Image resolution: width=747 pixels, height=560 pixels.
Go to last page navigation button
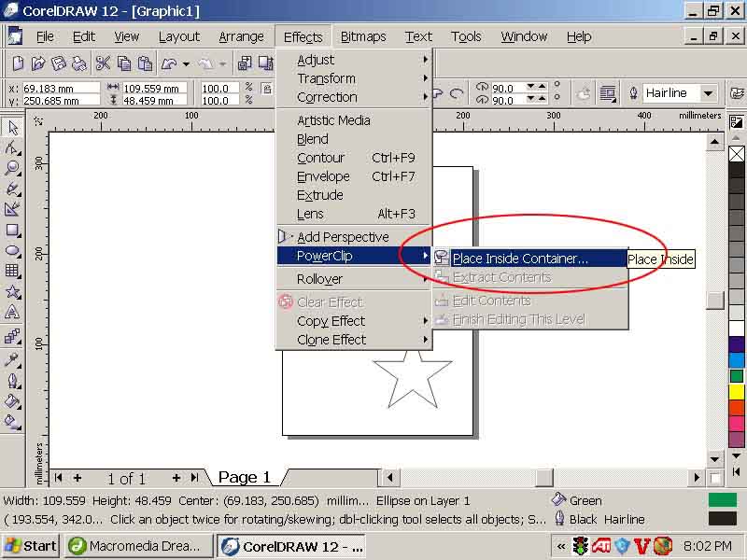(x=194, y=478)
